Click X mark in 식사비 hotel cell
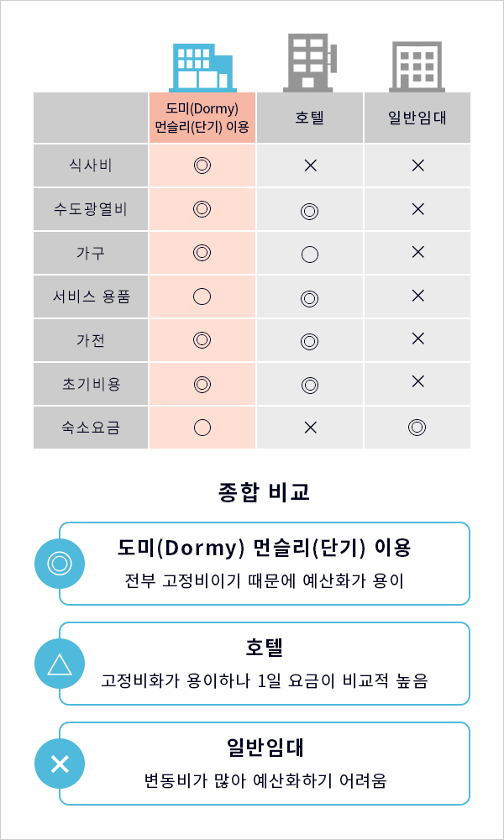This screenshot has width=504, height=840. pyautogui.click(x=310, y=166)
